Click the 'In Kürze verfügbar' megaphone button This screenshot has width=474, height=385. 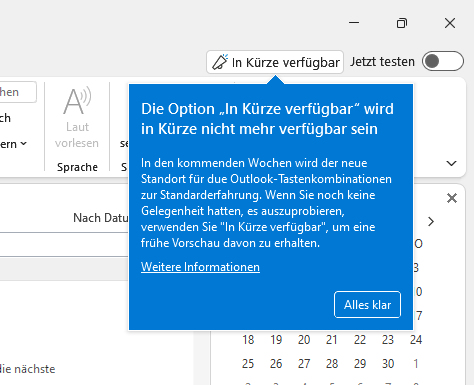coord(275,62)
